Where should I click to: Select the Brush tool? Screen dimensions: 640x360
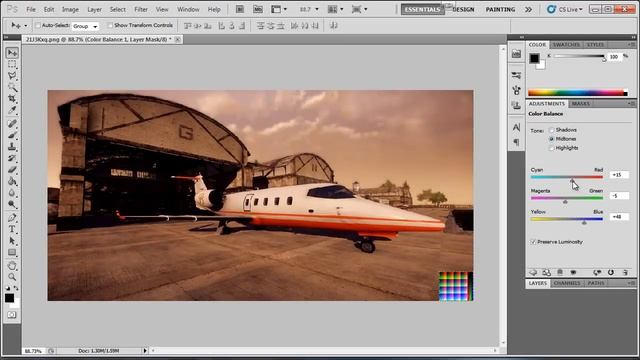(x=12, y=135)
